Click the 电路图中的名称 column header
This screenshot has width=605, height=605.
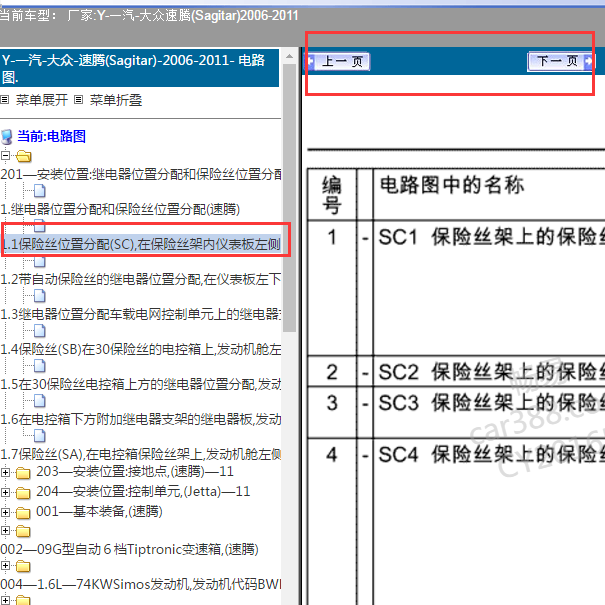452,185
